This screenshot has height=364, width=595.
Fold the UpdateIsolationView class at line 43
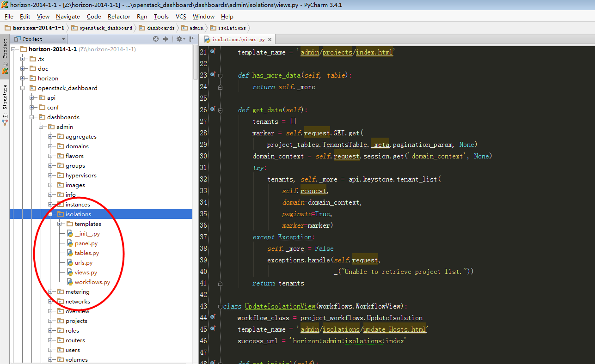pyautogui.click(x=220, y=306)
